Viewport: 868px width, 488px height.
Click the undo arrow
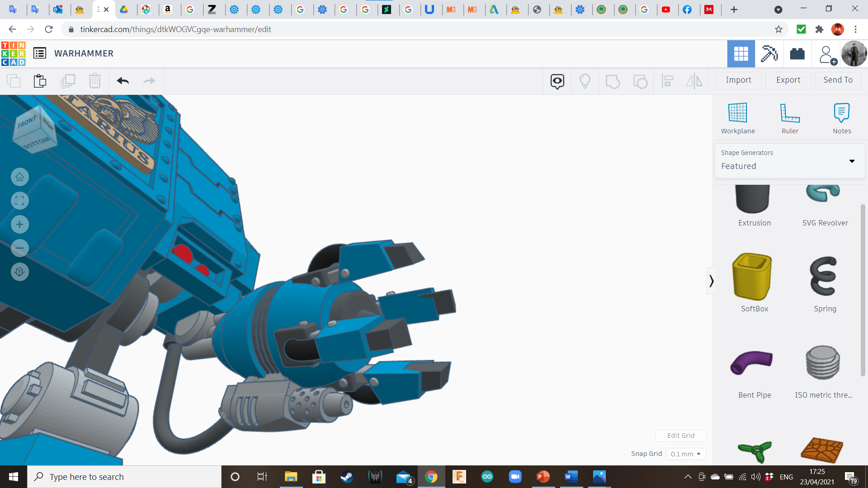(x=123, y=81)
